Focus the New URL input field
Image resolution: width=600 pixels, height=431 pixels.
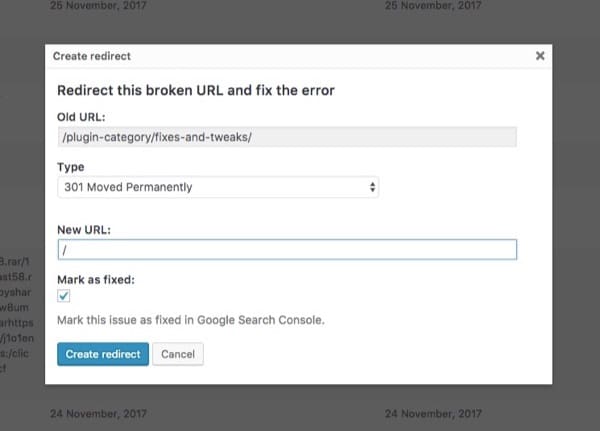tap(286, 250)
